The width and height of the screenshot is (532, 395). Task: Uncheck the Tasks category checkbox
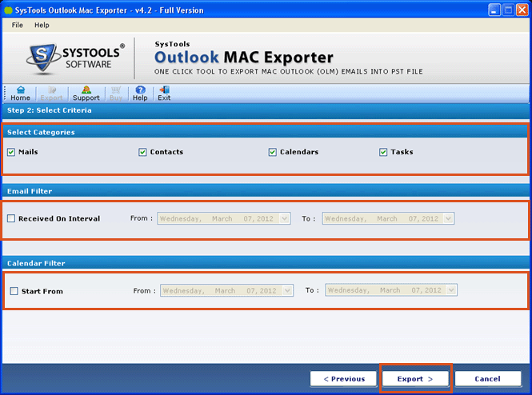(x=383, y=152)
